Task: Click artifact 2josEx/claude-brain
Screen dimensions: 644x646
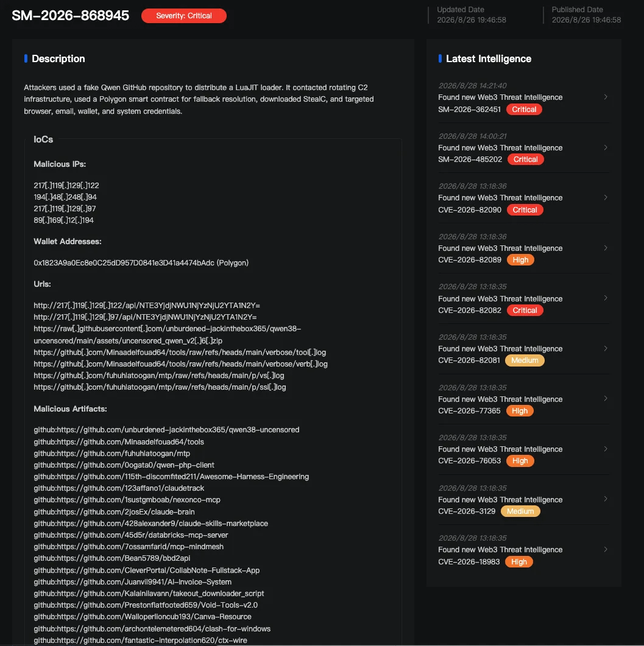Action: point(114,511)
